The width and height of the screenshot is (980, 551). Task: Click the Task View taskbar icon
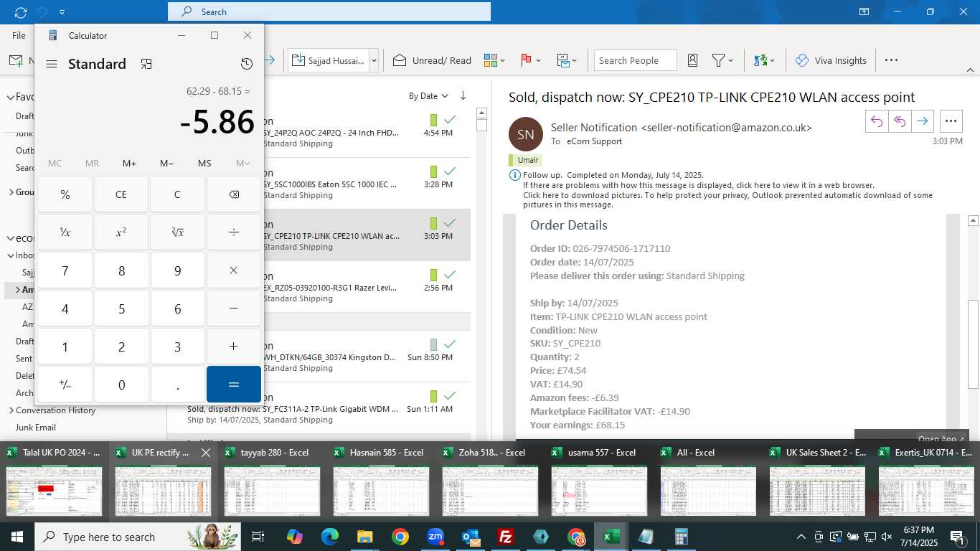click(258, 537)
